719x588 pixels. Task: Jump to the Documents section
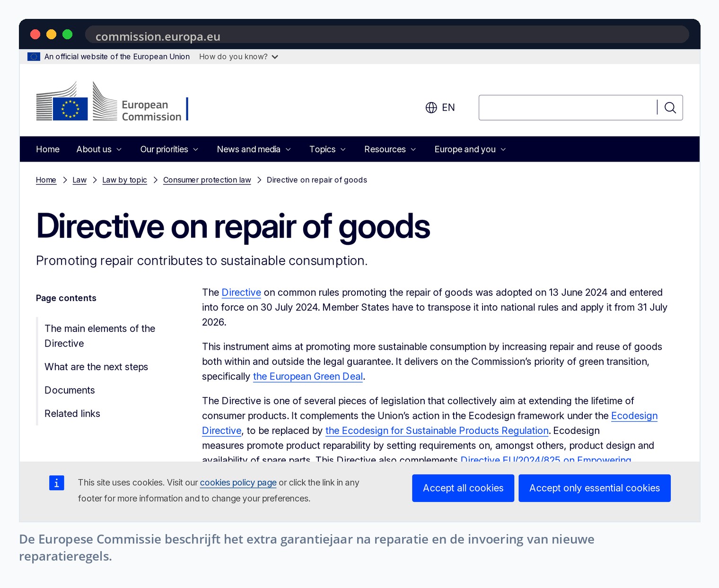click(70, 390)
